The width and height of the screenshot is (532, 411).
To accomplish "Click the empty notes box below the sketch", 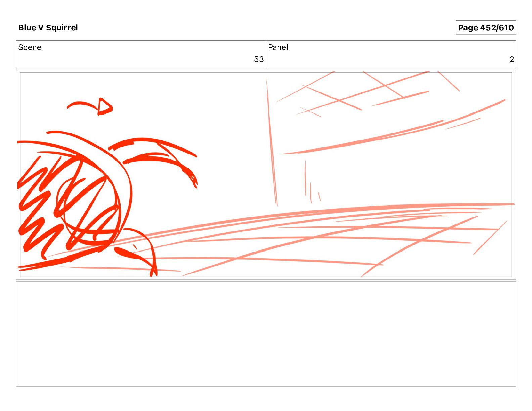I will (266, 334).
